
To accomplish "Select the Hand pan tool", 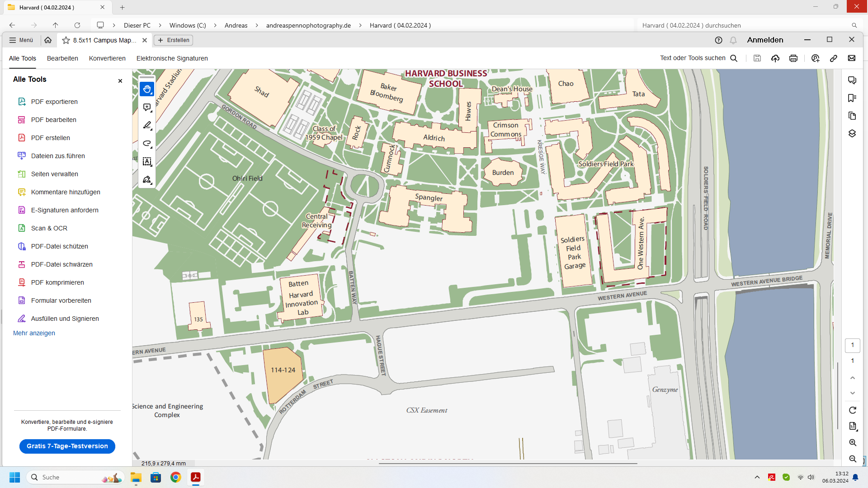I will click(147, 89).
